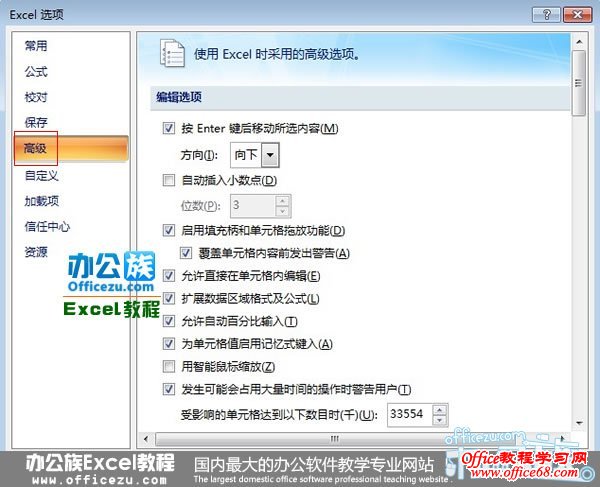Expand the 方向 dropdown arrow
Viewport: 600px width, 487px height.
270,155
